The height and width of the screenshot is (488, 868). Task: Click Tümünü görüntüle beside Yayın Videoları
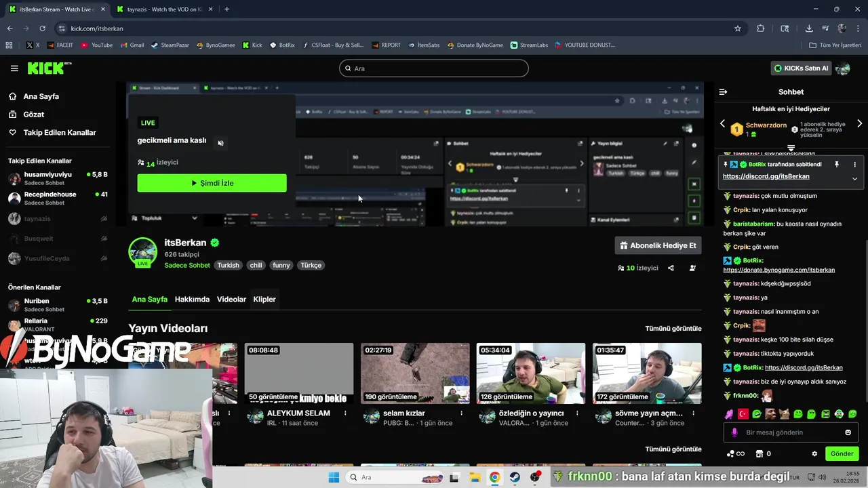point(673,329)
